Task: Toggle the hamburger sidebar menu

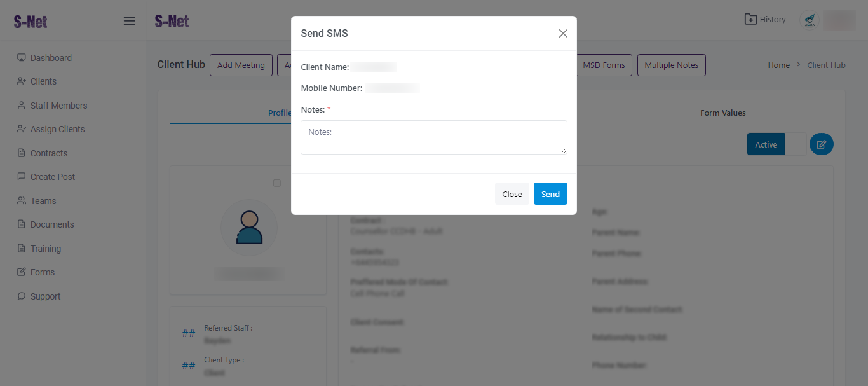Action: [129, 21]
